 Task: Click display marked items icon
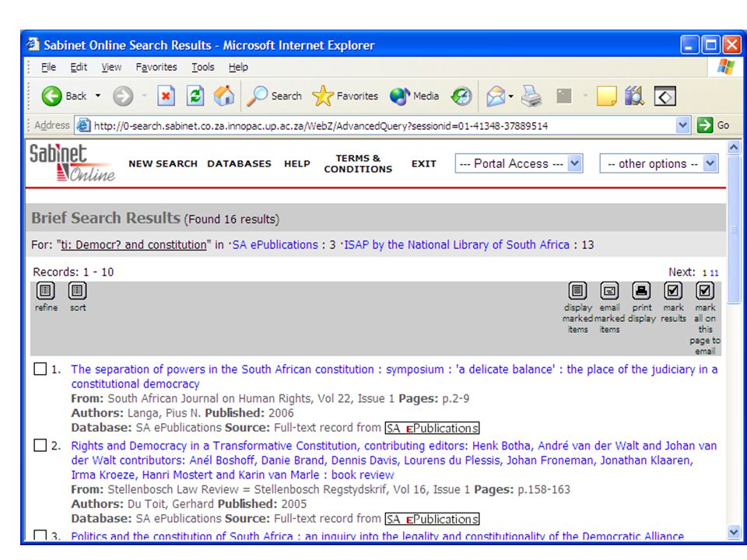pos(577,290)
